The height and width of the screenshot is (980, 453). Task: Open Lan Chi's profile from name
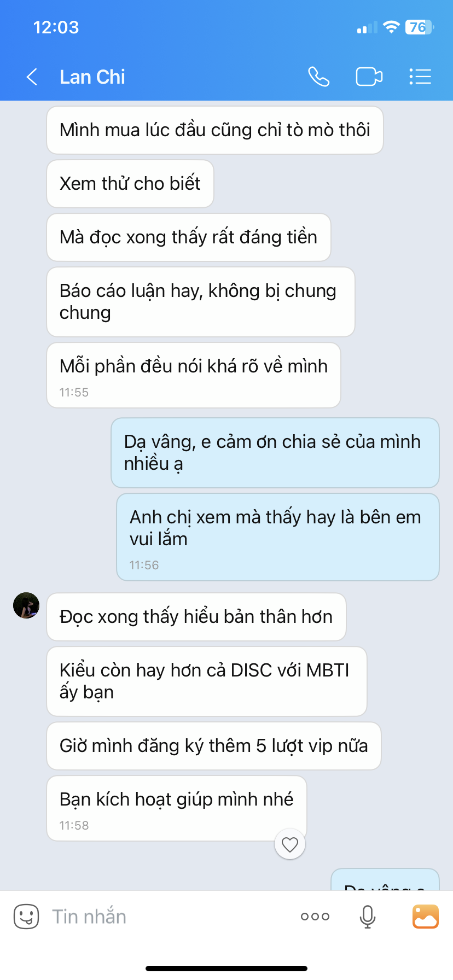tap(92, 77)
